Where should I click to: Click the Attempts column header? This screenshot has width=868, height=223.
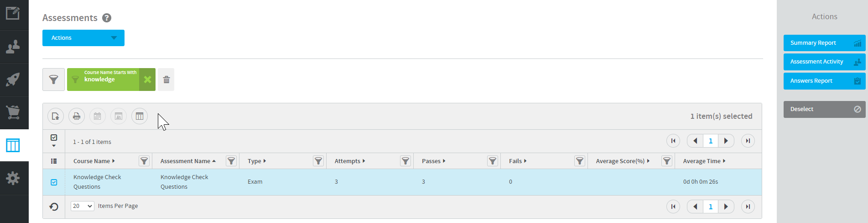[x=350, y=161]
